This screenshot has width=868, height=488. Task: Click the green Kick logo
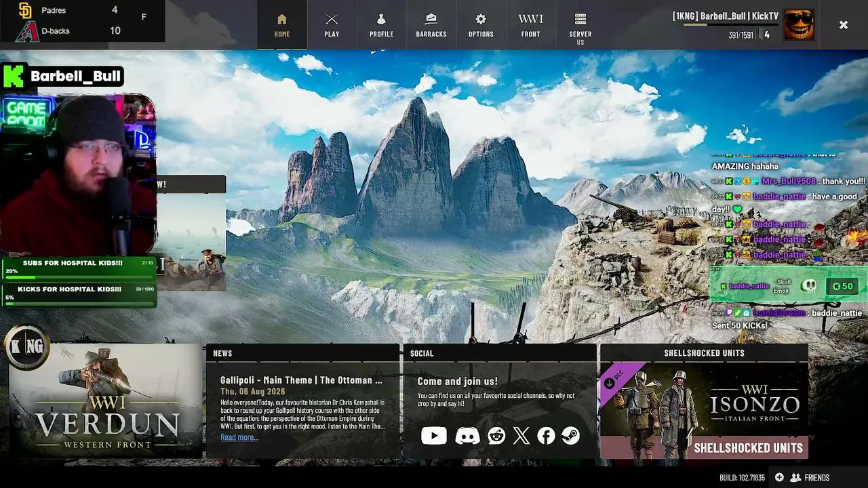[x=14, y=76]
